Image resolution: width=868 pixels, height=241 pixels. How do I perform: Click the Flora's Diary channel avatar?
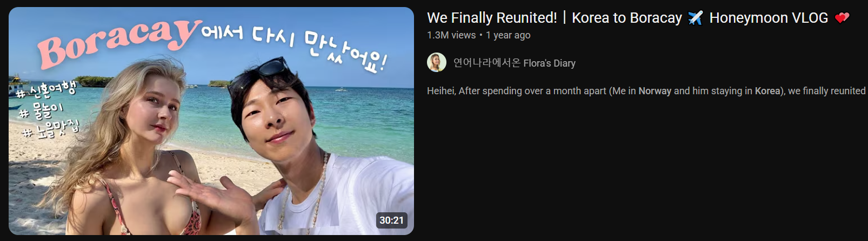pos(437,63)
